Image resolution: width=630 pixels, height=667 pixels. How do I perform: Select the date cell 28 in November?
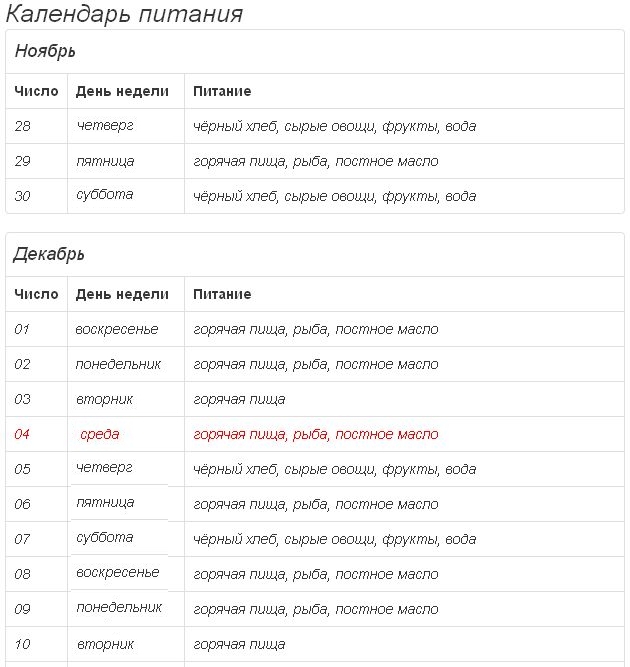click(x=23, y=126)
